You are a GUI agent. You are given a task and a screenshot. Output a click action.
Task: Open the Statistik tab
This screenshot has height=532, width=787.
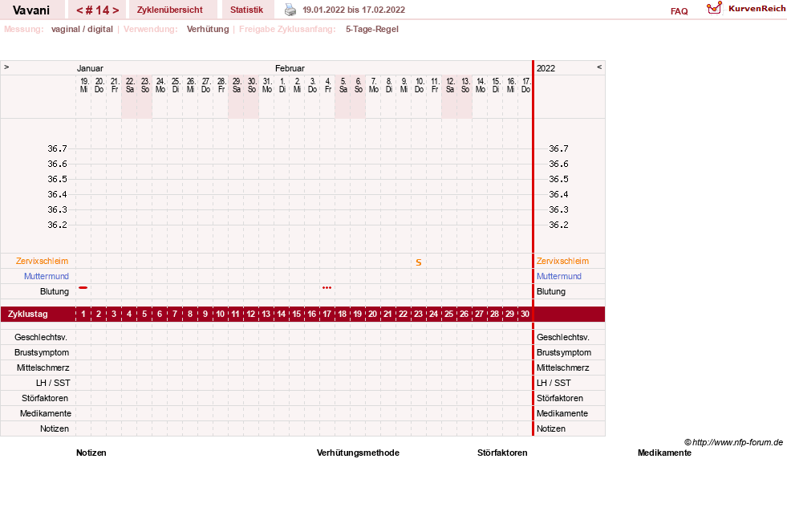(246, 10)
